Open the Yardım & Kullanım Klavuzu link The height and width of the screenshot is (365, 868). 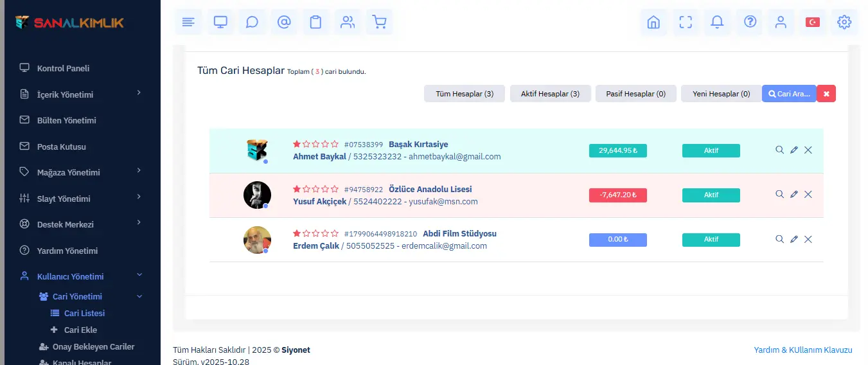pyautogui.click(x=802, y=350)
